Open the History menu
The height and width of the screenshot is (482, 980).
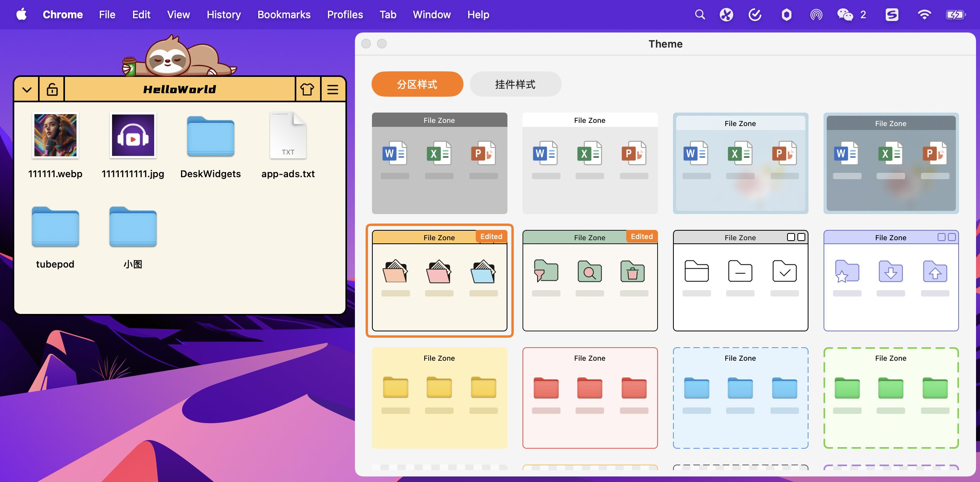click(x=223, y=15)
